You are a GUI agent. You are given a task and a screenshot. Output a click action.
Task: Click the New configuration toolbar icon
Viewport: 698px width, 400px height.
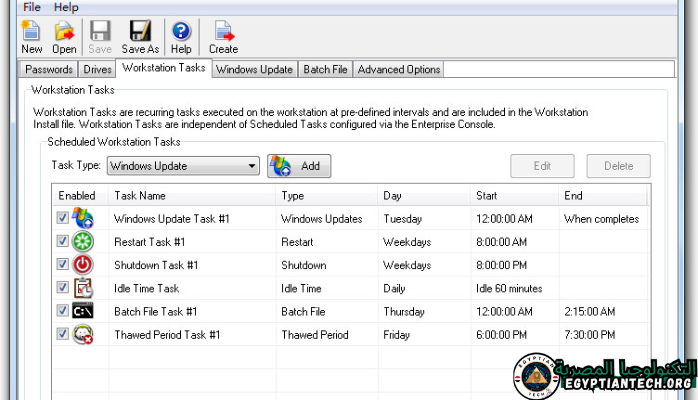pyautogui.click(x=31, y=31)
